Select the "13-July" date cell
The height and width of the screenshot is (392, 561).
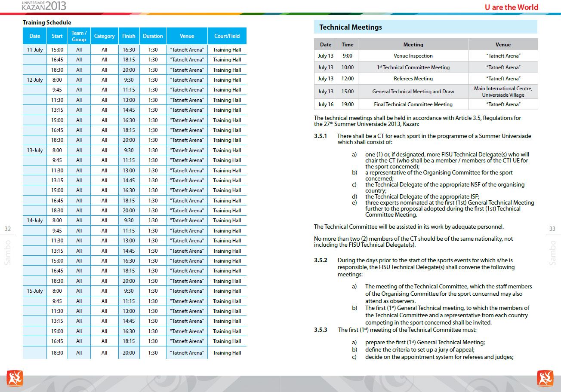point(35,150)
